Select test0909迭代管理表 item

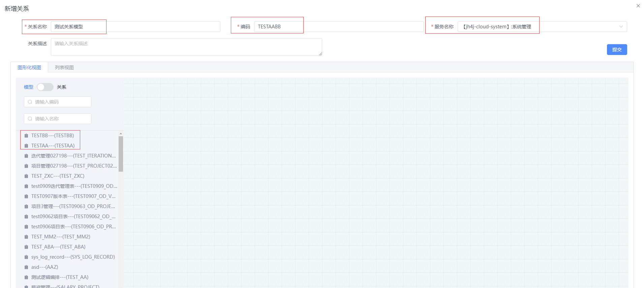[74, 186]
